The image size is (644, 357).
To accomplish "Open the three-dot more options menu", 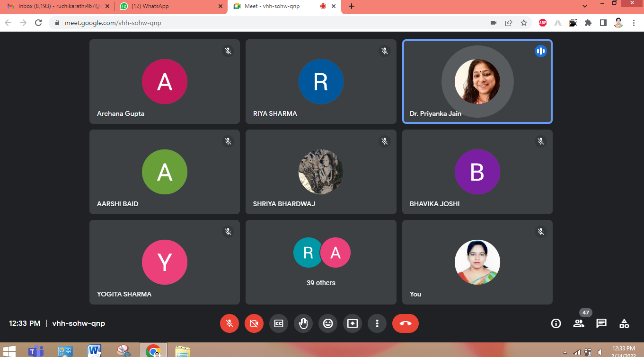I will coord(377,323).
